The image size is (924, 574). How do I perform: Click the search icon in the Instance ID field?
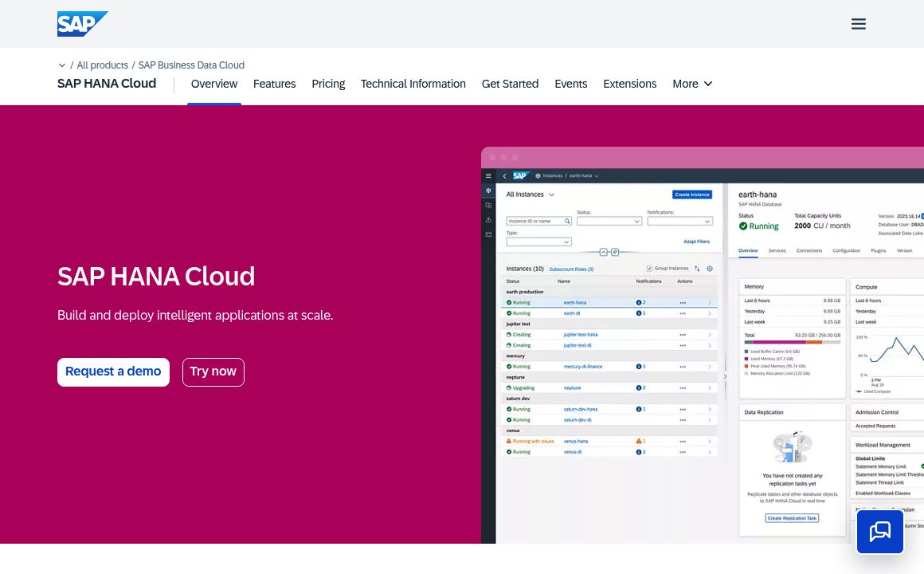(566, 221)
